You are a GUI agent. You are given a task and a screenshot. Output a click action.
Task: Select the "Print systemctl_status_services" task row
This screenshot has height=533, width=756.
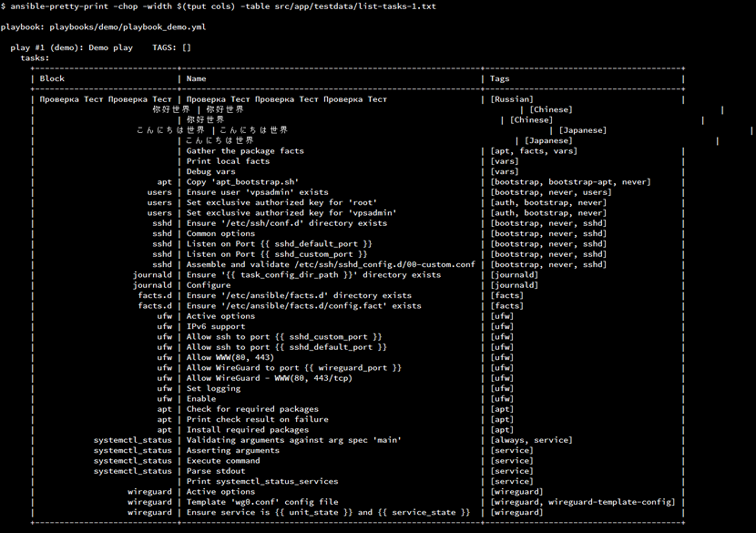coord(261,481)
